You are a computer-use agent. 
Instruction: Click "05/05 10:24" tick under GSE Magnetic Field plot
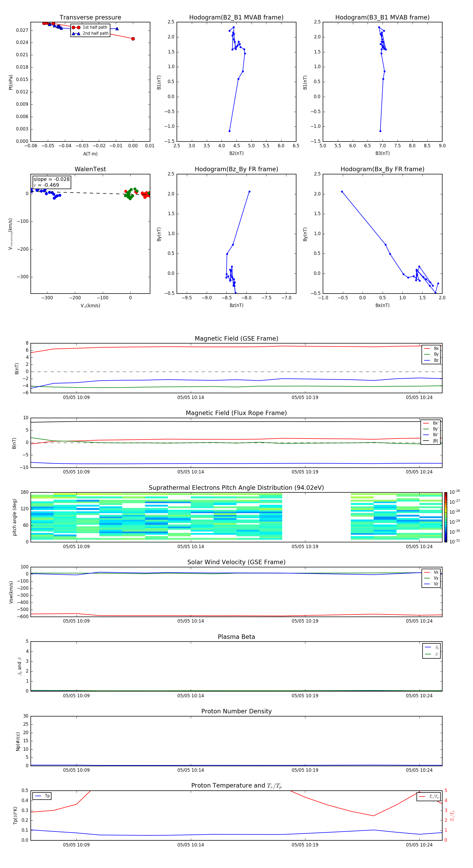coord(419,398)
